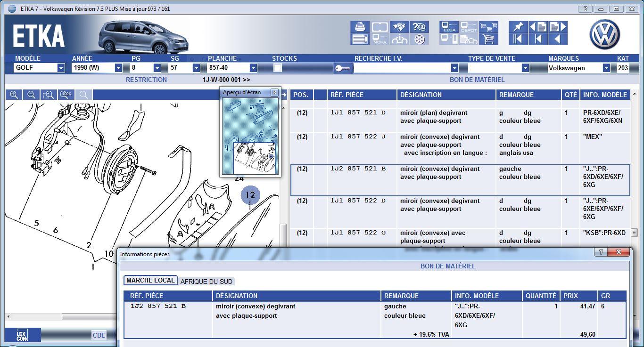
Task: Go to next page document icon
Action: (x=557, y=27)
